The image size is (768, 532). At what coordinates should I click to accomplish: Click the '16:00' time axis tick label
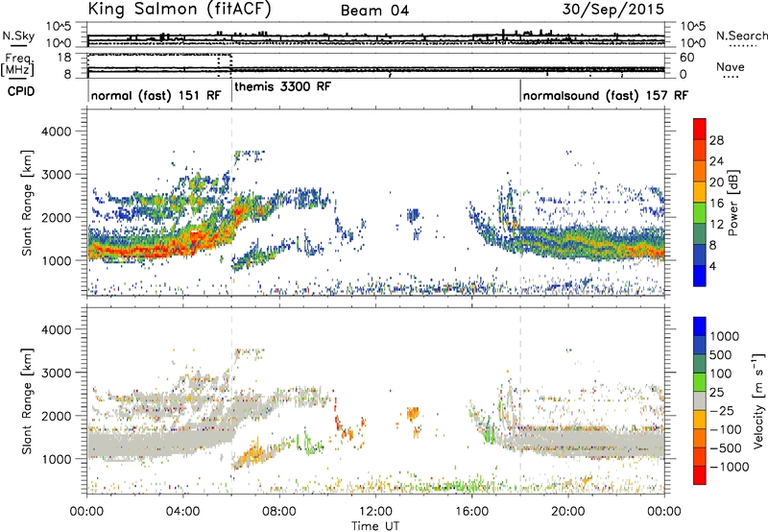(x=471, y=512)
